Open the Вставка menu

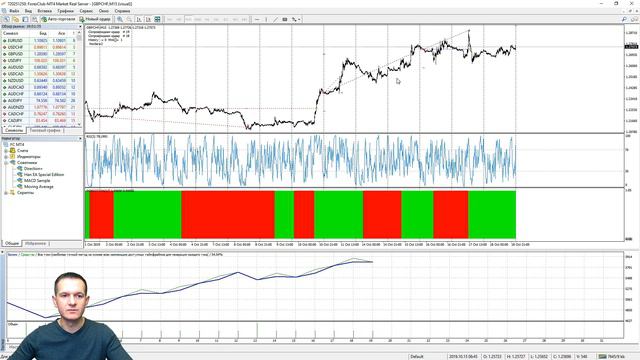44,11
